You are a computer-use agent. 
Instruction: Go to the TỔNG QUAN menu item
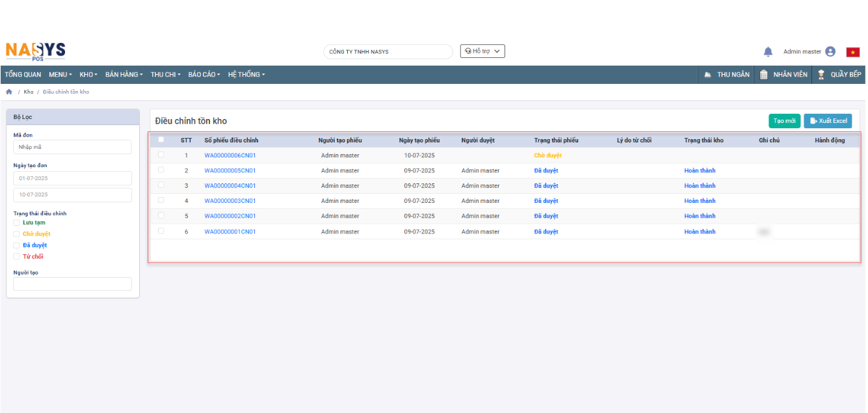[x=23, y=75]
